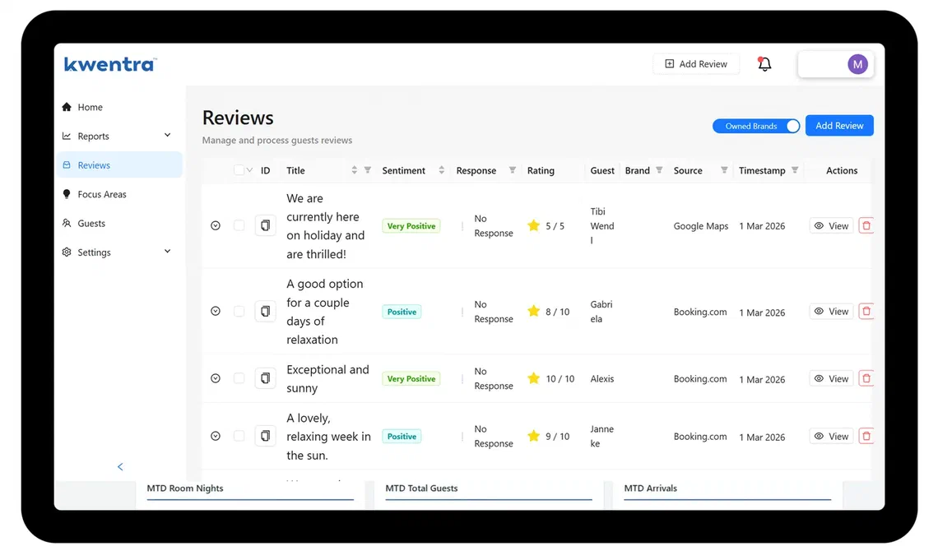
Task: Delete the Alexis review
Action: click(866, 378)
